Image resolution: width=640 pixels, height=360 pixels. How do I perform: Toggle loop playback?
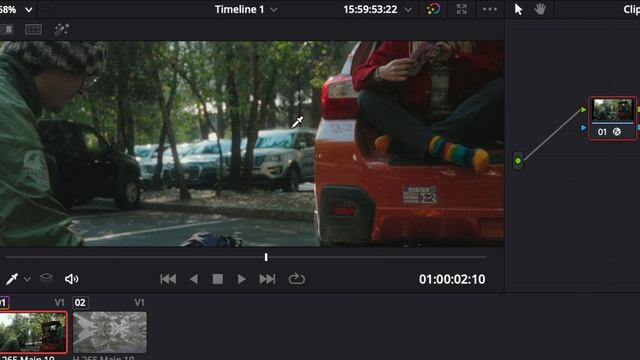pos(297,279)
